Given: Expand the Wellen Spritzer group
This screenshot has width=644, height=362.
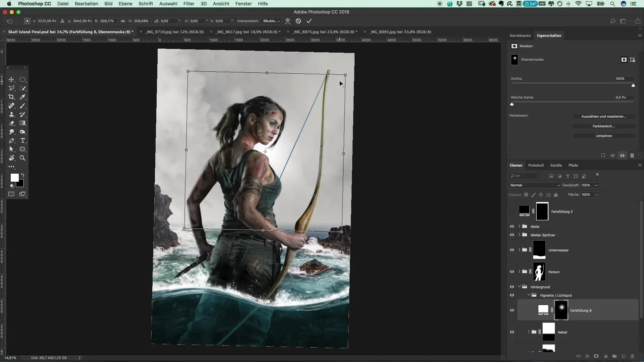Looking at the screenshot, I should 519,235.
